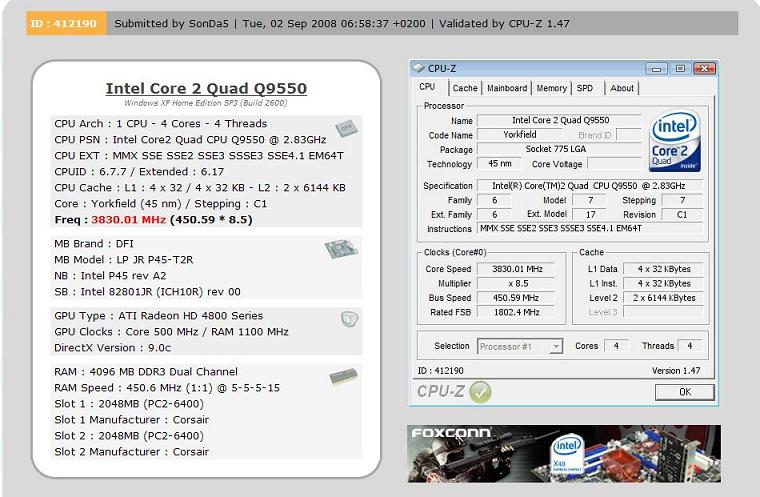Click the empty Core Voltage field
The height and width of the screenshot is (497, 760).
(x=615, y=164)
